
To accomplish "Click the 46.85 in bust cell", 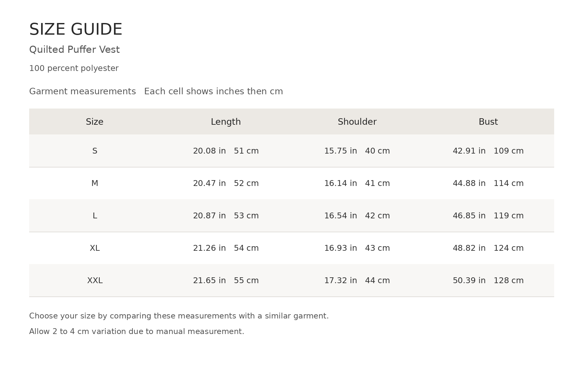I will 488,216.
